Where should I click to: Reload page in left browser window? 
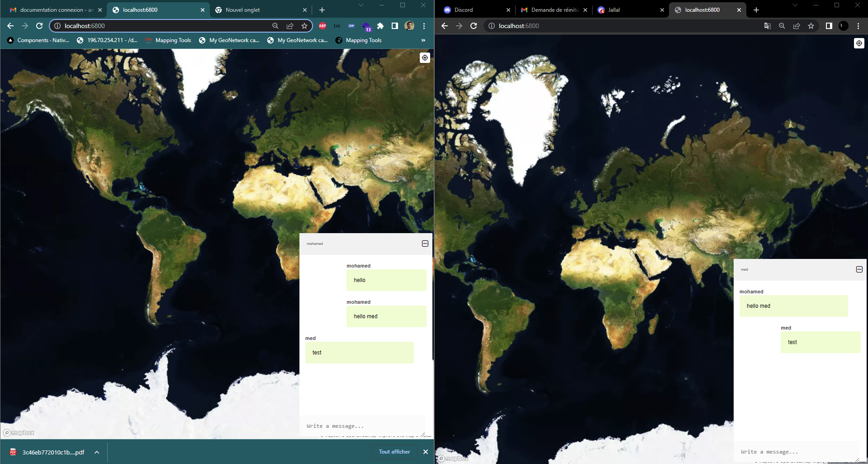39,26
